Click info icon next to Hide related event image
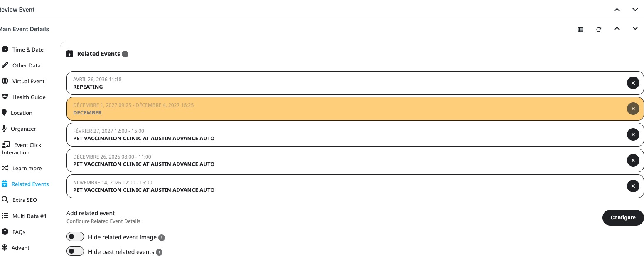 [162, 238]
